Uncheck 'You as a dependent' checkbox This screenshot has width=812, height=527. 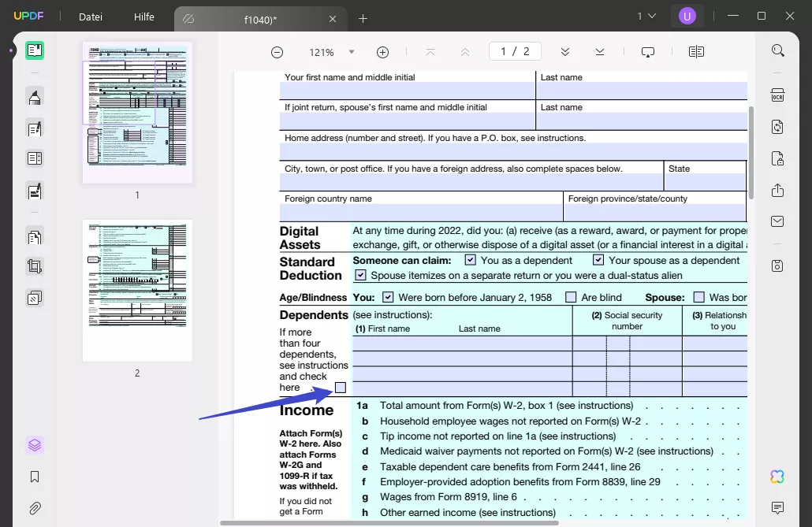pyautogui.click(x=471, y=260)
